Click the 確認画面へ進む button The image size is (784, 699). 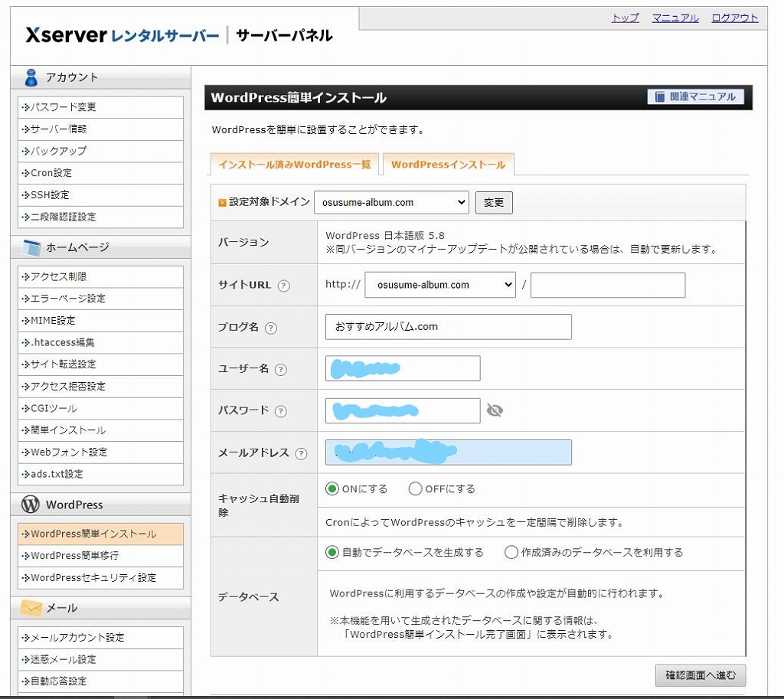[x=700, y=675]
